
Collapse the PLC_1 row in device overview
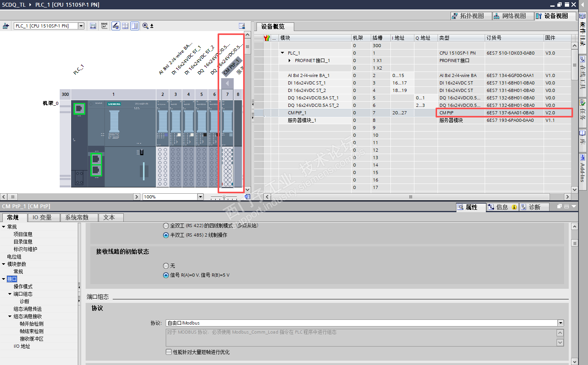282,53
